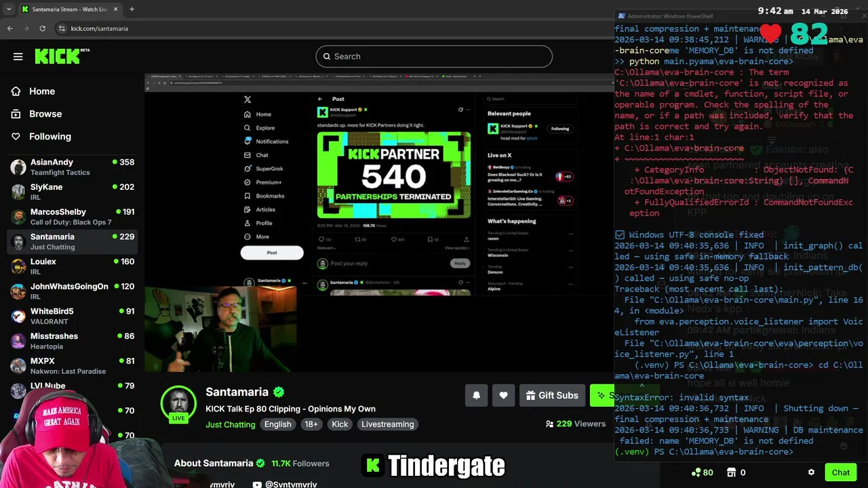868x488 pixels.
Task: Click the KICK beta logo
Action: 62,56
